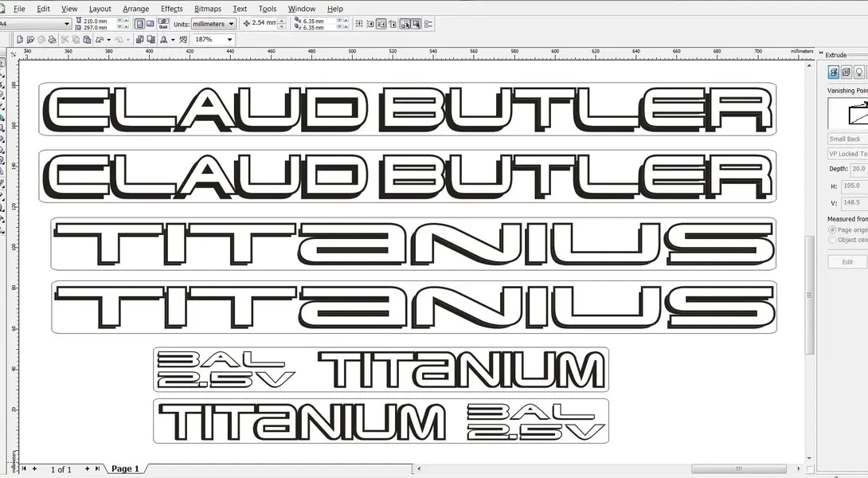This screenshot has width=868, height=478.
Task: Open the Edit menu
Action: pyautogui.click(x=43, y=9)
